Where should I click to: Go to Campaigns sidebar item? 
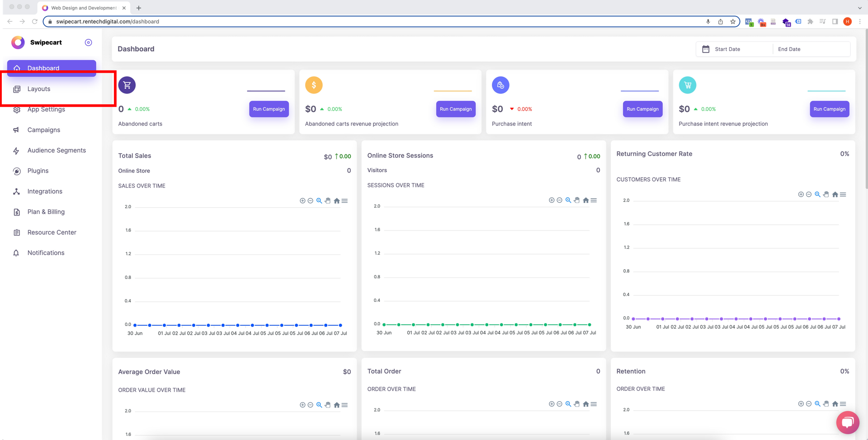[x=43, y=130]
